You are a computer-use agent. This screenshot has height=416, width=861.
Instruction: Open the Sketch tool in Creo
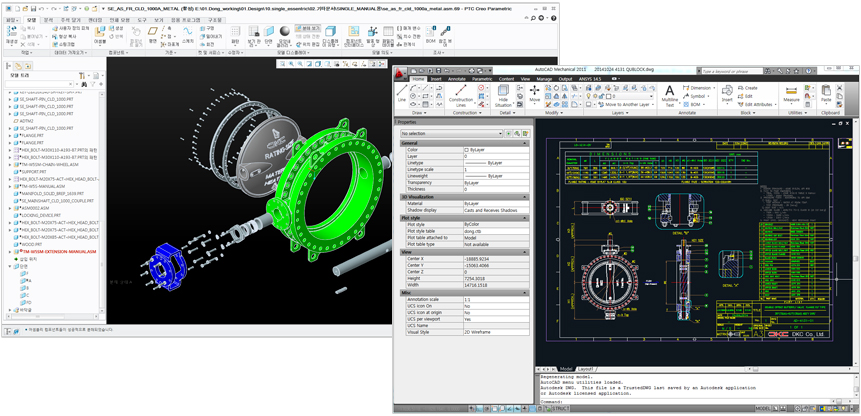(x=188, y=35)
